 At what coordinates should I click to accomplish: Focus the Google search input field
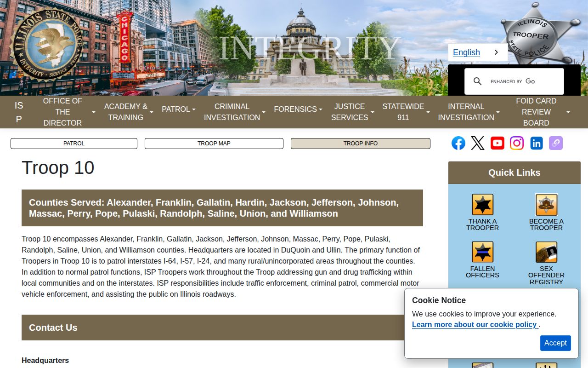click(x=525, y=81)
